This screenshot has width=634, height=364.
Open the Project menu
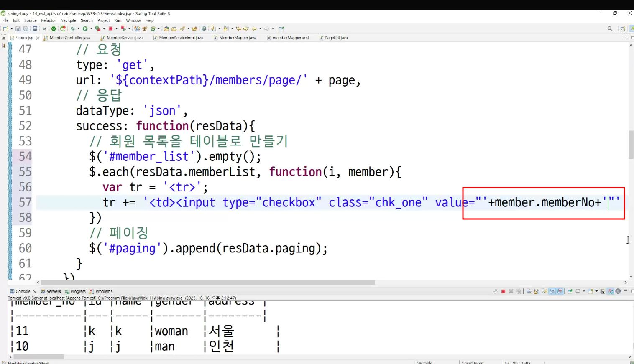coord(104,20)
